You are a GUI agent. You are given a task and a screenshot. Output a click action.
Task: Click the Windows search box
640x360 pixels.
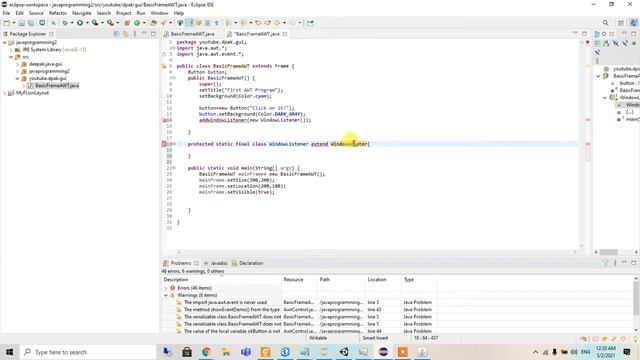(88, 352)
